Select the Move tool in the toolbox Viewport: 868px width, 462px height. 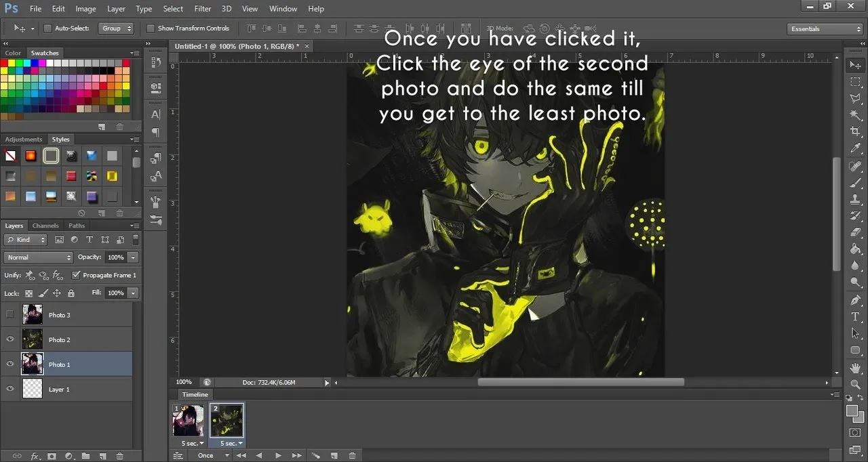tap(855, 66)
